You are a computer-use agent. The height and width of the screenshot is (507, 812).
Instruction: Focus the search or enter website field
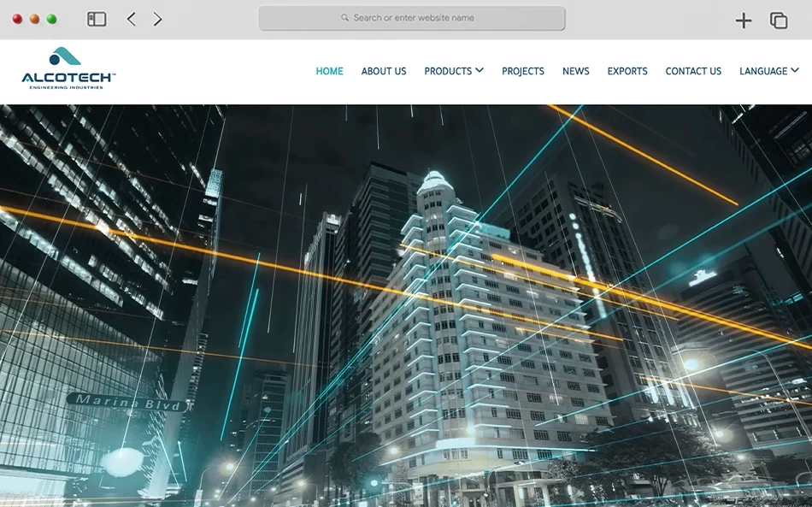click(412, 18)
